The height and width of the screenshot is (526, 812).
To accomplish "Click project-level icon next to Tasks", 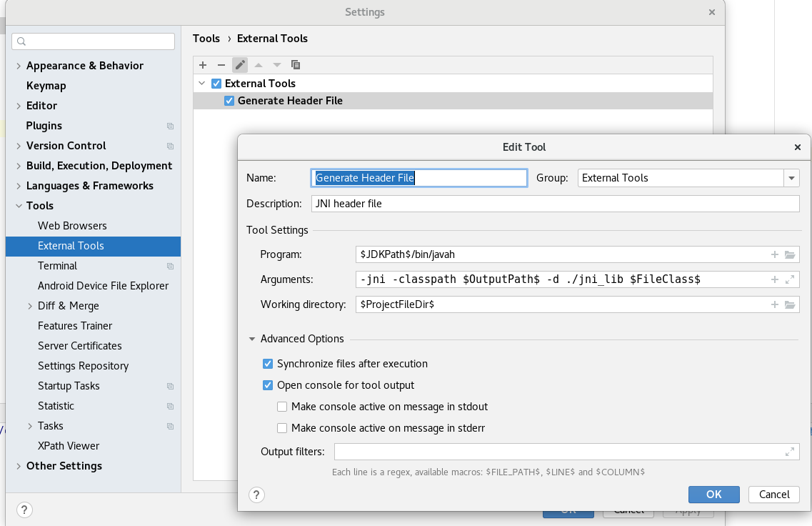I will pos(171,426).
